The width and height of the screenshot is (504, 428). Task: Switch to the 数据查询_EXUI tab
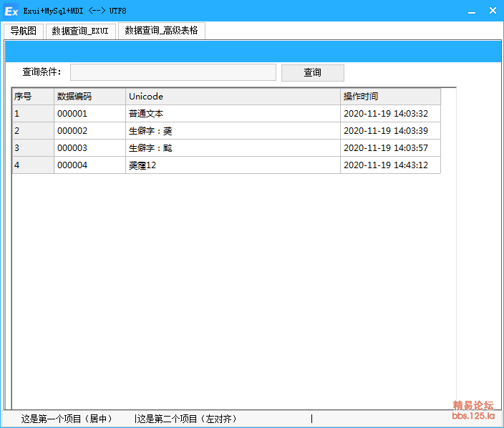tap(80, 31)
